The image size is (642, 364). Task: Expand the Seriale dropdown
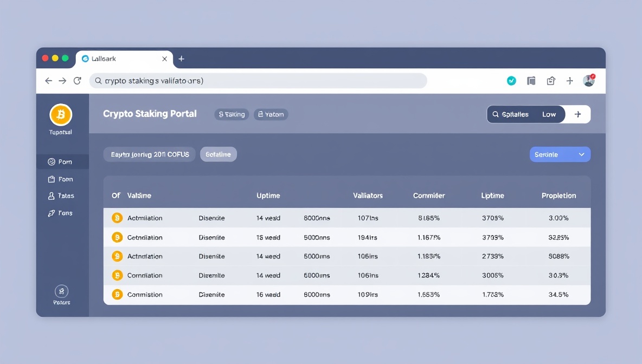coord(560,154)
